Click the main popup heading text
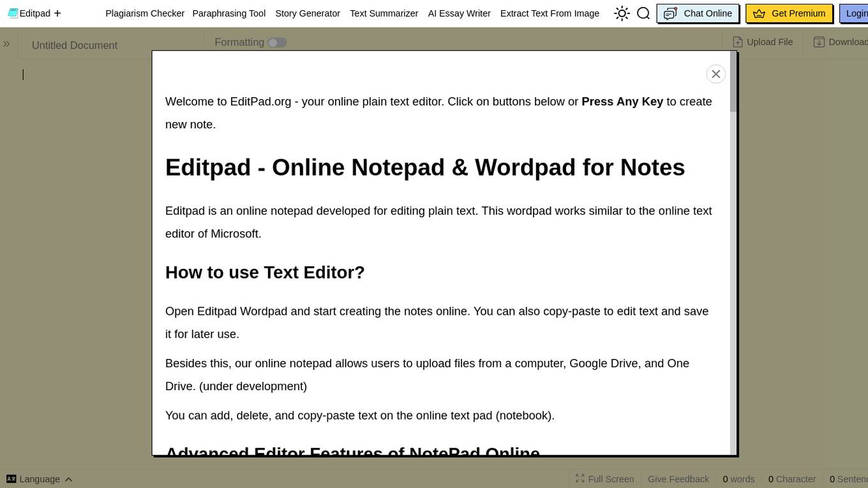 (425, 167)
